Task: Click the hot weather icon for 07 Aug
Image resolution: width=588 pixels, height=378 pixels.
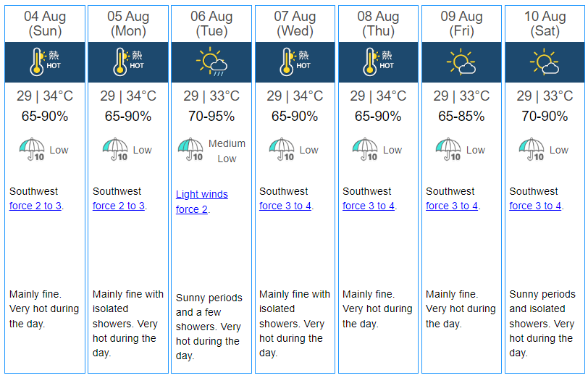Action: (x=295, y=62)
